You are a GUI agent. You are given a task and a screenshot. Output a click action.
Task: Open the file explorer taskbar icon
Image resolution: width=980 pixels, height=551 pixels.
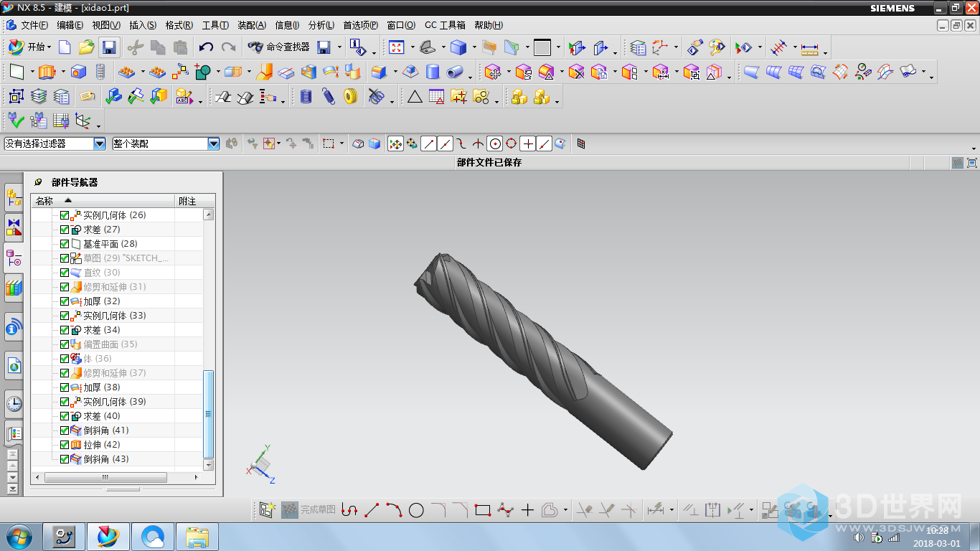point(197,536)
